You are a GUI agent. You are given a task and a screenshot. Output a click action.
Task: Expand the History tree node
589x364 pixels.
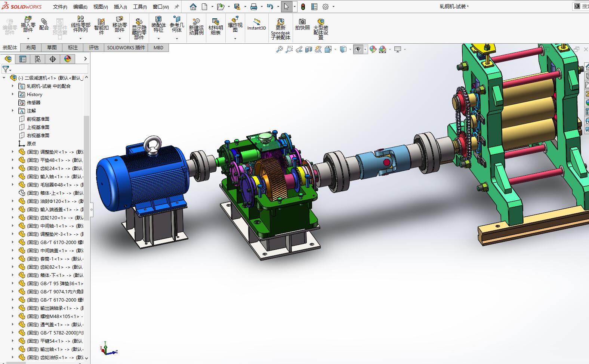[13, 94]
